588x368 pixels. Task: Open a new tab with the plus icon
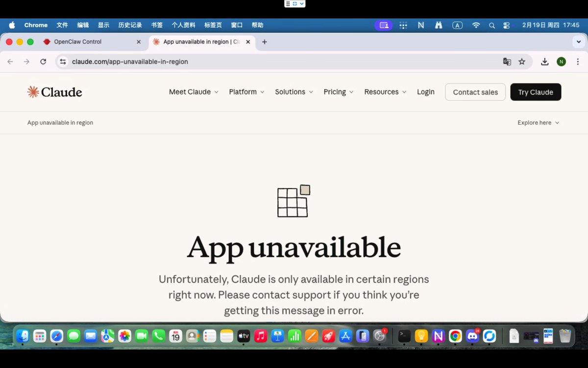click(265, 42)
